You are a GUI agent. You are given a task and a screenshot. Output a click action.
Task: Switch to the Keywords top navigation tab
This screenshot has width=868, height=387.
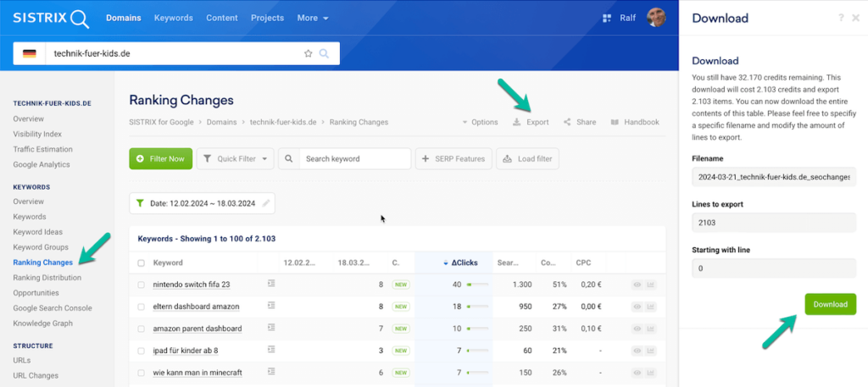[x=173, y=18]
